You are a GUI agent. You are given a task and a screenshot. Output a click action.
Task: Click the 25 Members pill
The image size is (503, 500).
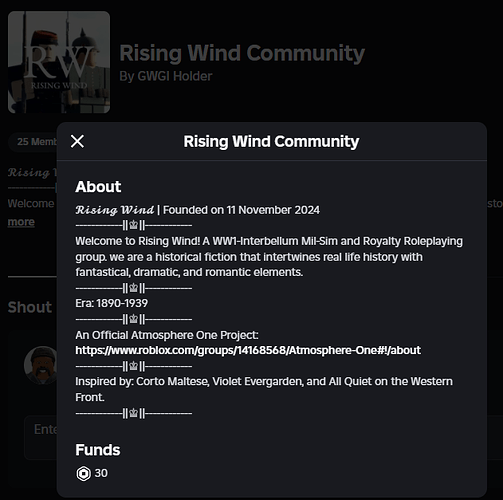(x=37, y=142)
